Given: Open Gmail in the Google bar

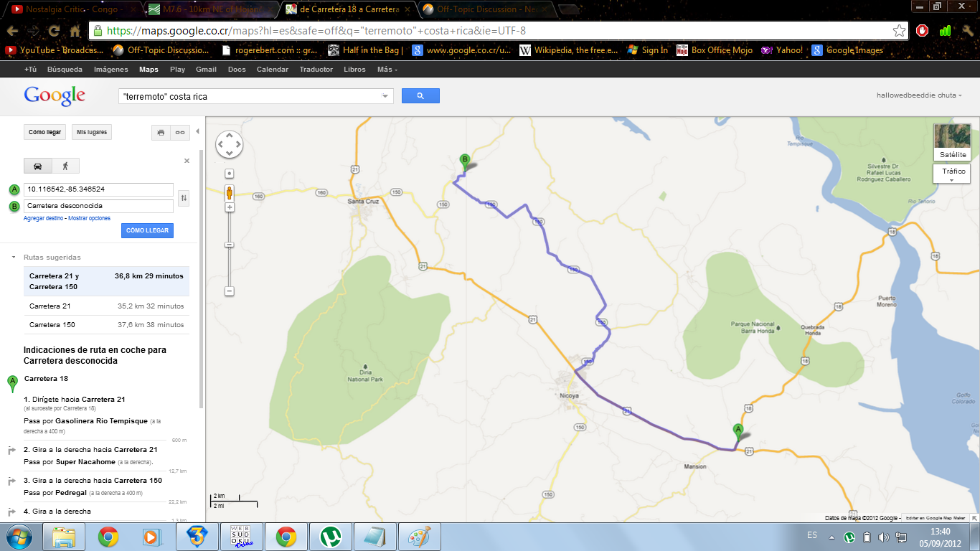Looking at the screenshot, I should click(x=206, y=70).
